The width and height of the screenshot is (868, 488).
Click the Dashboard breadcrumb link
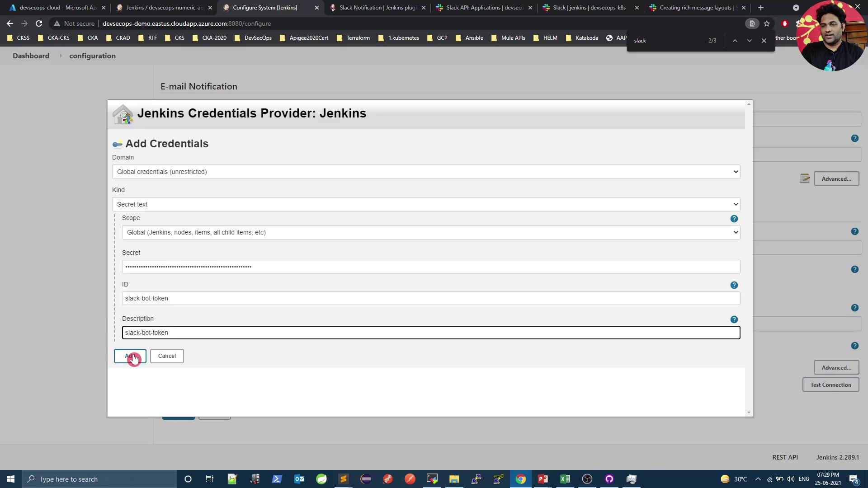[31, 56]
